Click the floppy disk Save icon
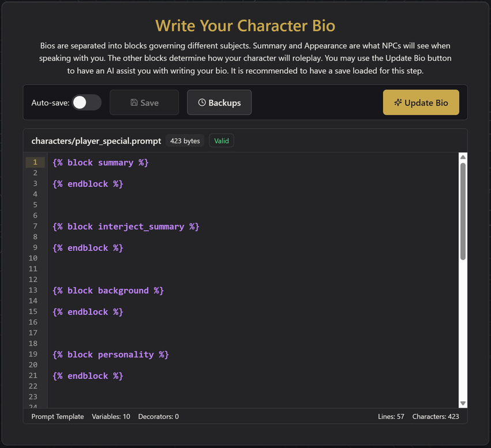This screenshot has height=448, width=491. pyautogui.click(x=134, y=103)
